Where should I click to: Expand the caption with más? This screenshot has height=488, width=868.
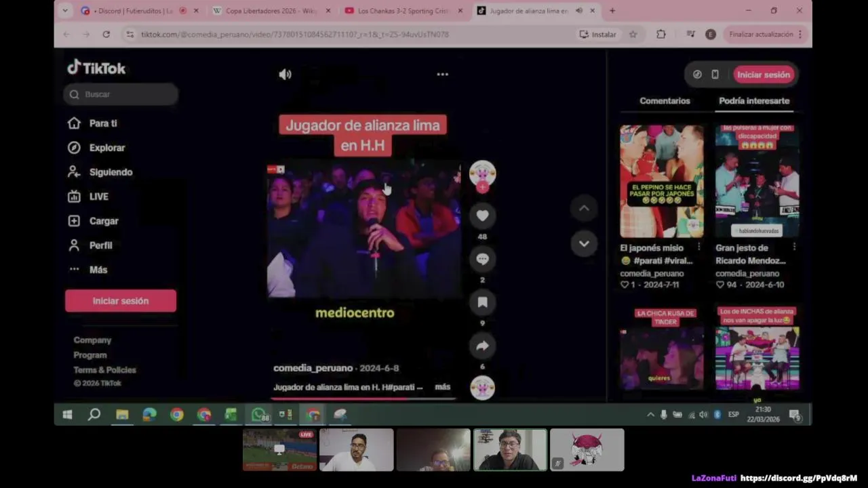(x=443, y=387)
